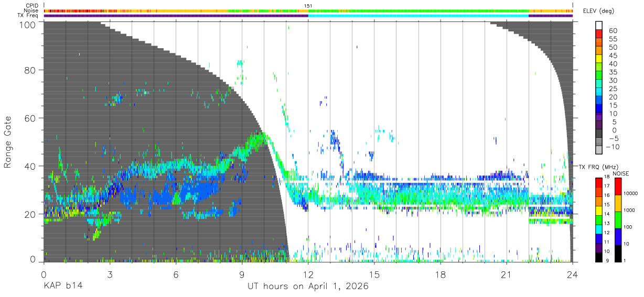Viewport: 644px width, 297px height.
Task: Click the x-axis tick label 12
Action: pyautogui.click(x=308, y=274)
